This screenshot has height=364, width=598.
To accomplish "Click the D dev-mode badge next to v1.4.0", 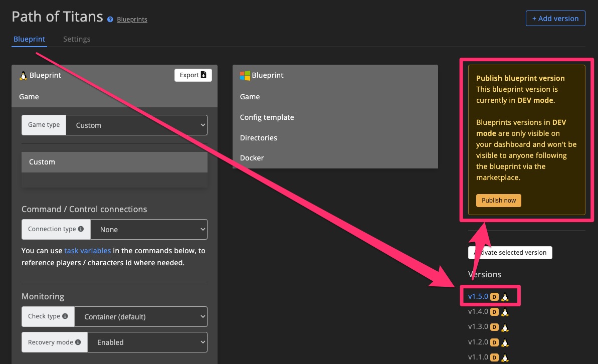I will [x=494, y=312].
